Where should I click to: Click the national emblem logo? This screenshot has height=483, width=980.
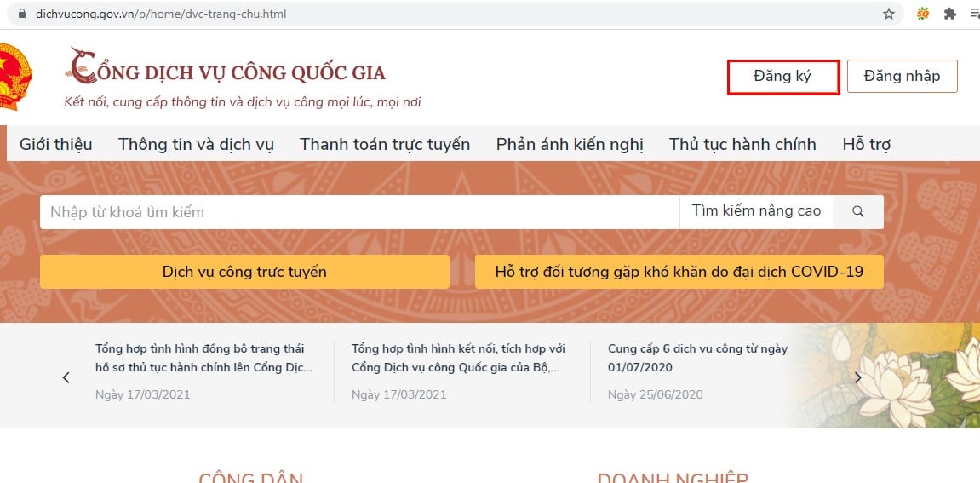pyautogui.click(x=14, y=77)
